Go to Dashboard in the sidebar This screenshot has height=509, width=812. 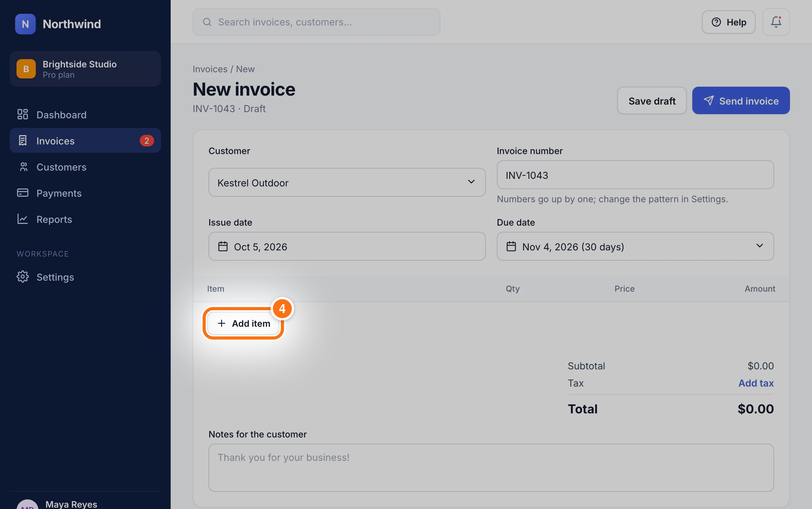(x=85, y=115)
